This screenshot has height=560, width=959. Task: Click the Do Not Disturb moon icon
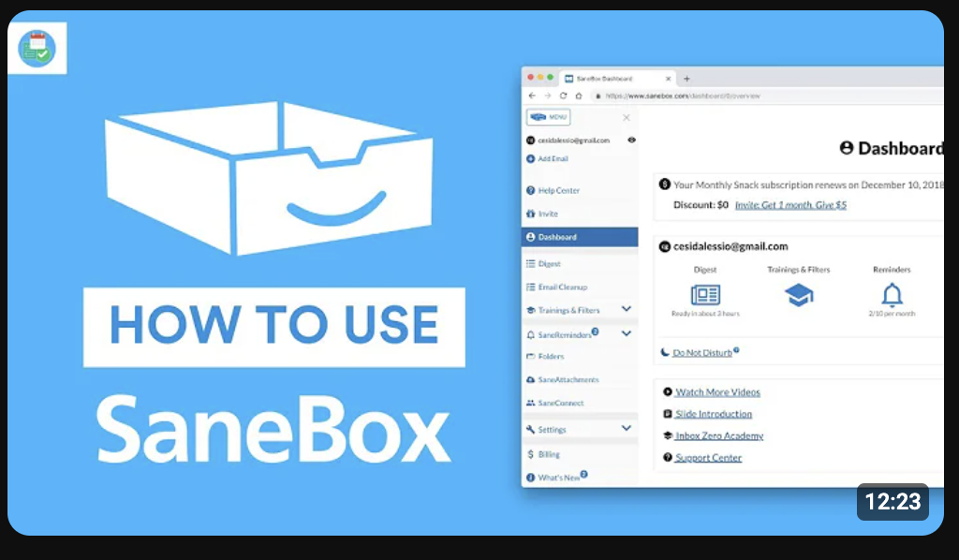point(663,351)
